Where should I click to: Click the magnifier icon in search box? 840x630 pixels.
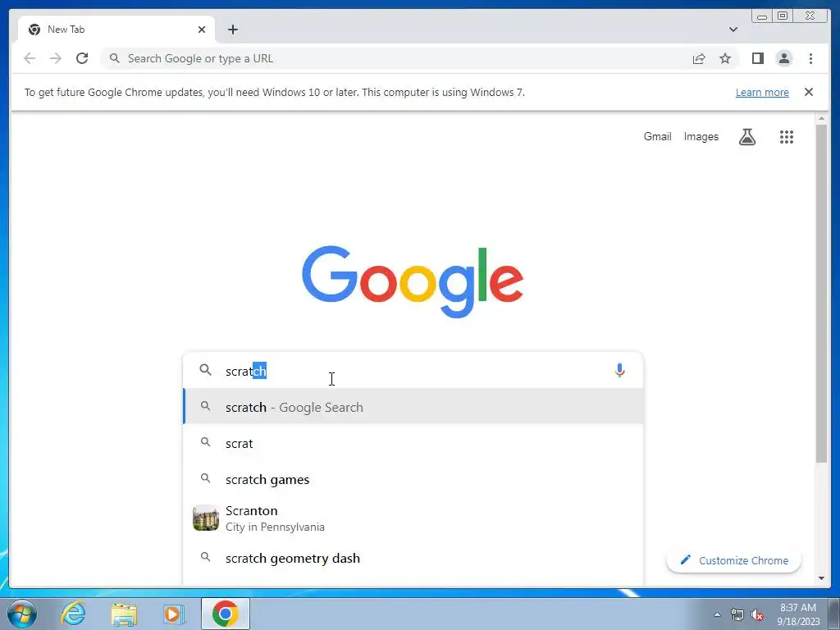(205, 370)
